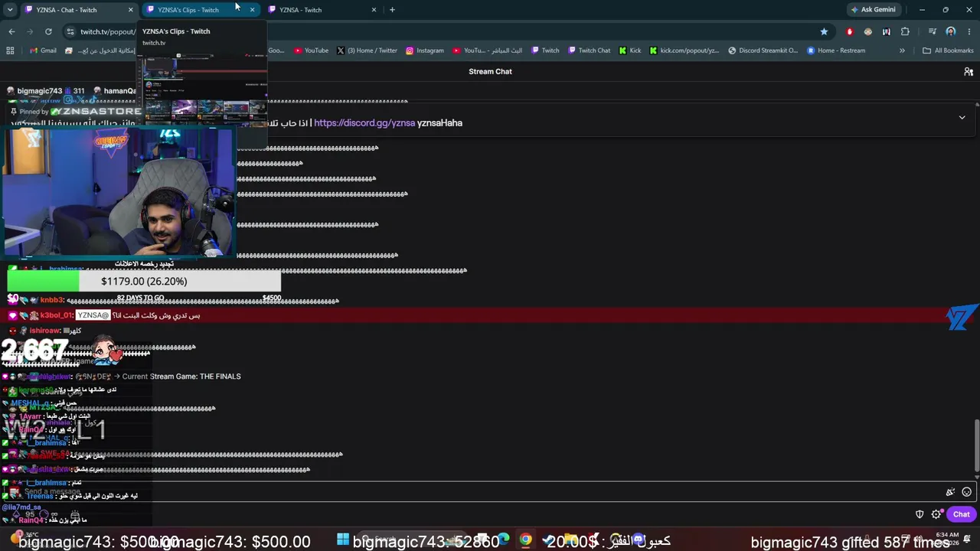
Task: Click the chat vertical scrollbar
Action: click(976, 445)
